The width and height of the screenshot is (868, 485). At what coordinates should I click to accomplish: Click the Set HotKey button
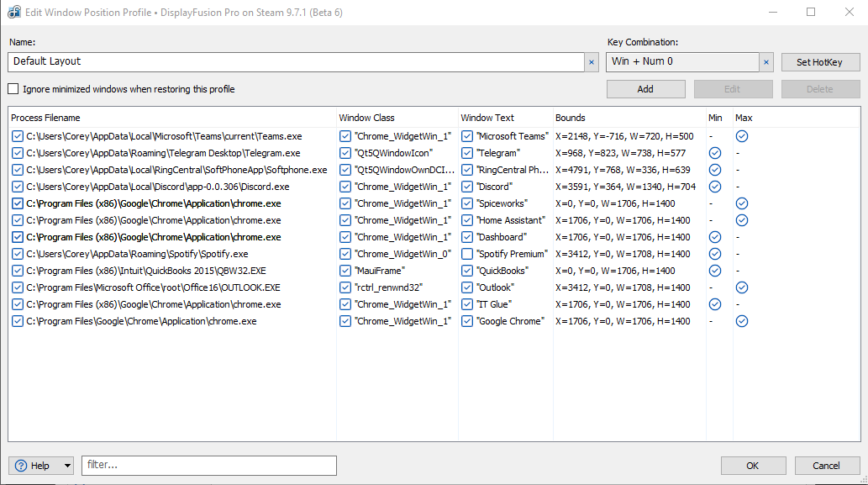point(820,62)
